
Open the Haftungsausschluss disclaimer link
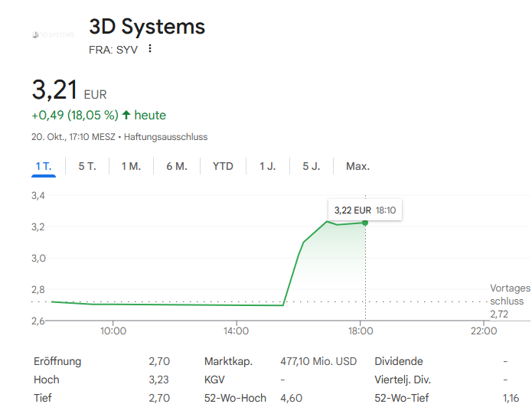(165, 137)
